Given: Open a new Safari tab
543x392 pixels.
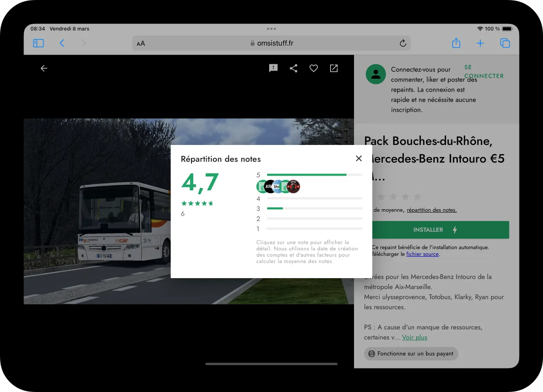Looking at the screenshot, I should click(x=480, y=43).
